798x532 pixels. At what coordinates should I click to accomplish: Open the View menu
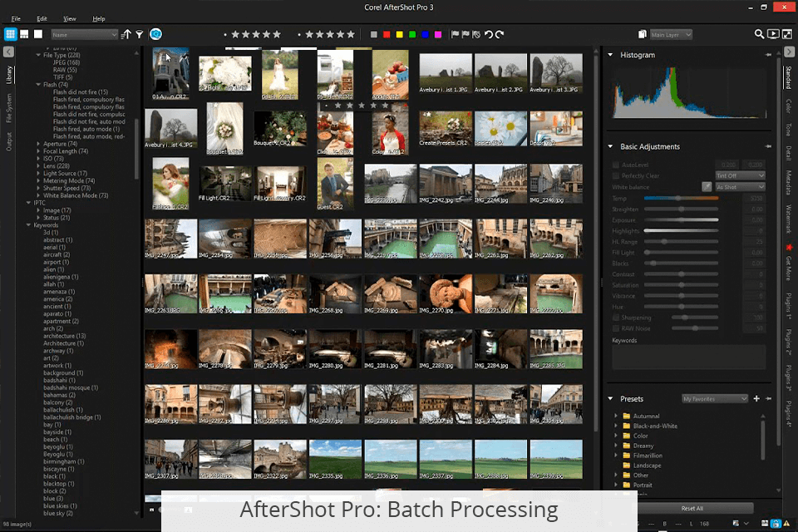70,18
